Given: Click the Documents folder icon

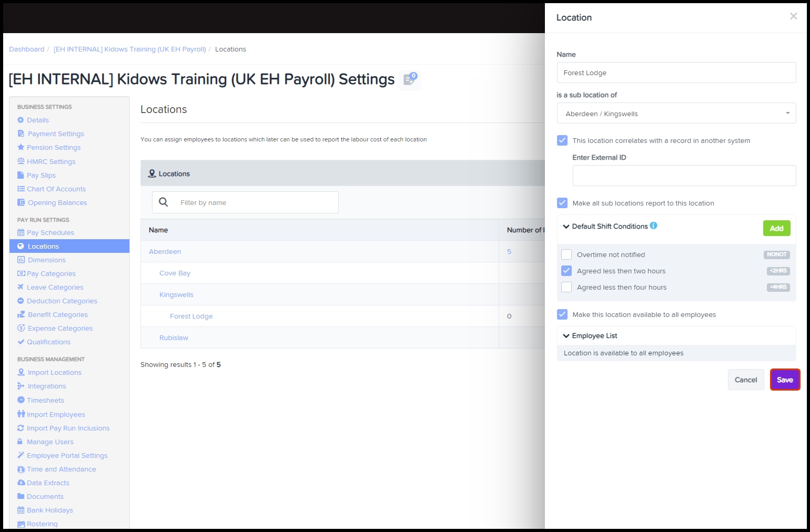Looking at the screenshot, I should pyautogui.click(x=21, y=496).
